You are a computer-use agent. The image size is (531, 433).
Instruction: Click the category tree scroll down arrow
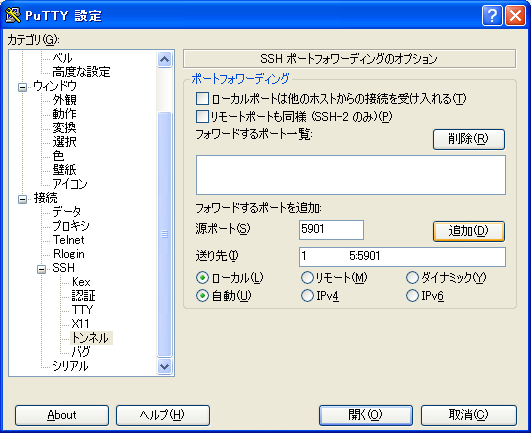coord(165,366)
